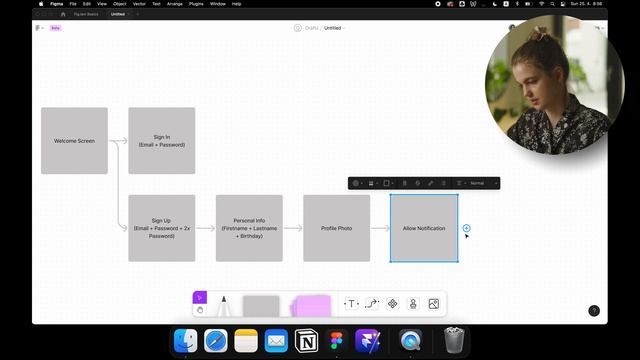Viewport: 640px width, 360px height.
Task: Click Spotlight search in the menu bar
Action: tap(552, 4)
